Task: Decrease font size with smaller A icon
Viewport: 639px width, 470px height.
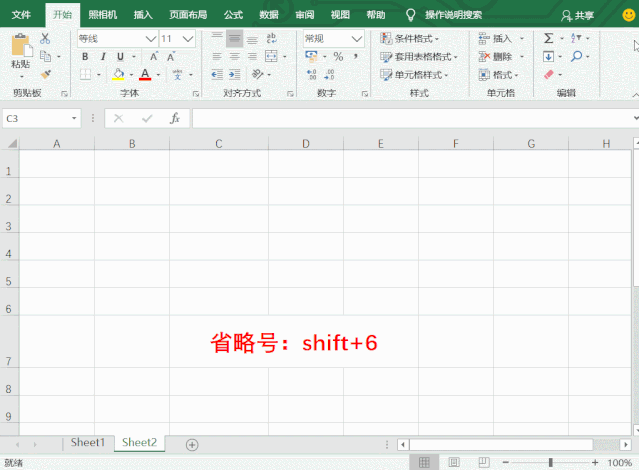Action: [x=171, y=56]
